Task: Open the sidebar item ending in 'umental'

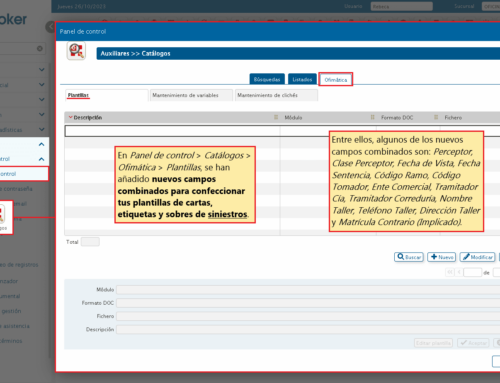Action: (x=10, y=296)
